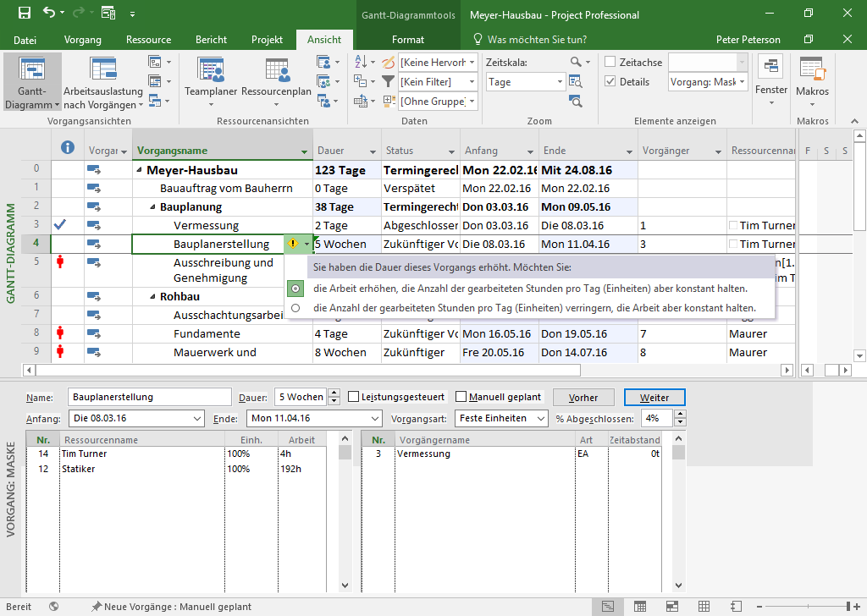Click the highlight marker icon

pyautogui.click(x=389, y=62)
